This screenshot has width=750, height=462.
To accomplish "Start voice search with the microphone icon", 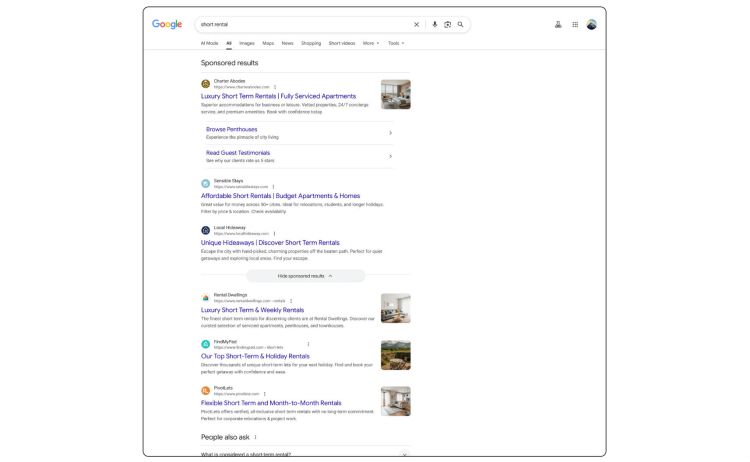I will point(435,24).
